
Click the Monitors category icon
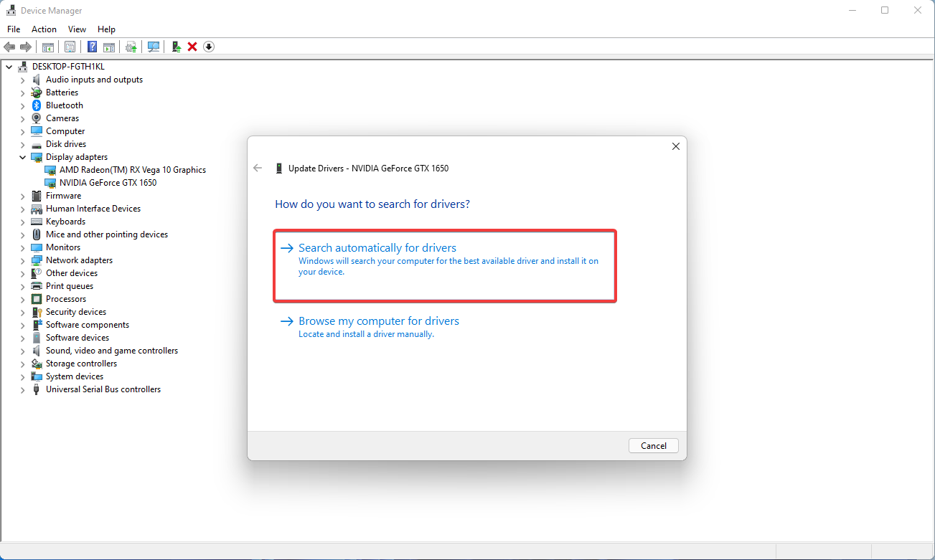point(37,247)
